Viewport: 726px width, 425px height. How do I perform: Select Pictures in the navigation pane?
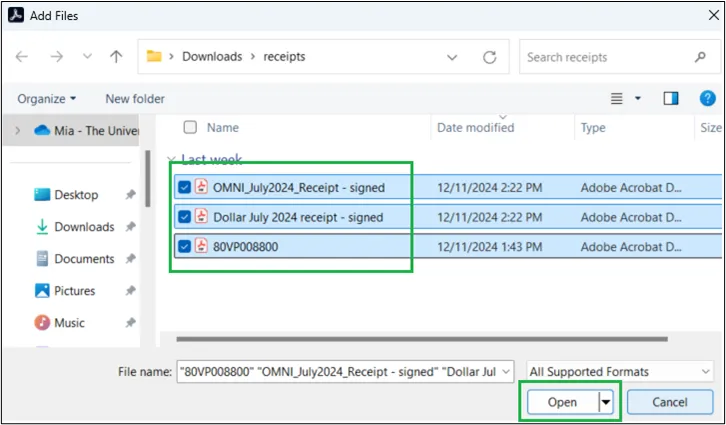click(x=75, y=291)
